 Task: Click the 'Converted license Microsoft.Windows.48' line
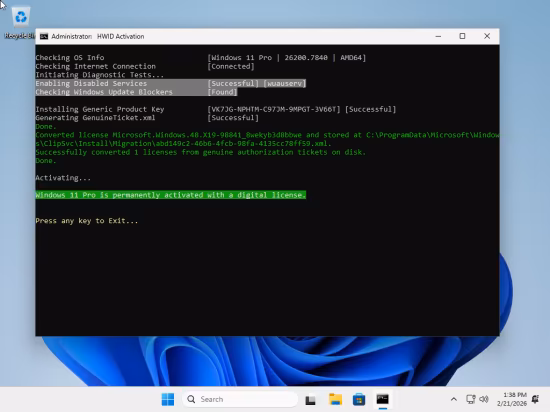point(267,135)
